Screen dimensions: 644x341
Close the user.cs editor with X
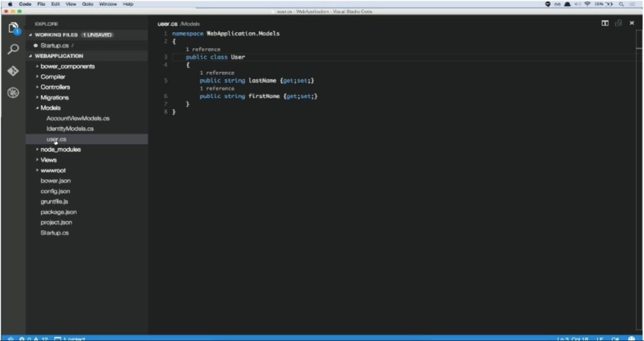(631, 23)
